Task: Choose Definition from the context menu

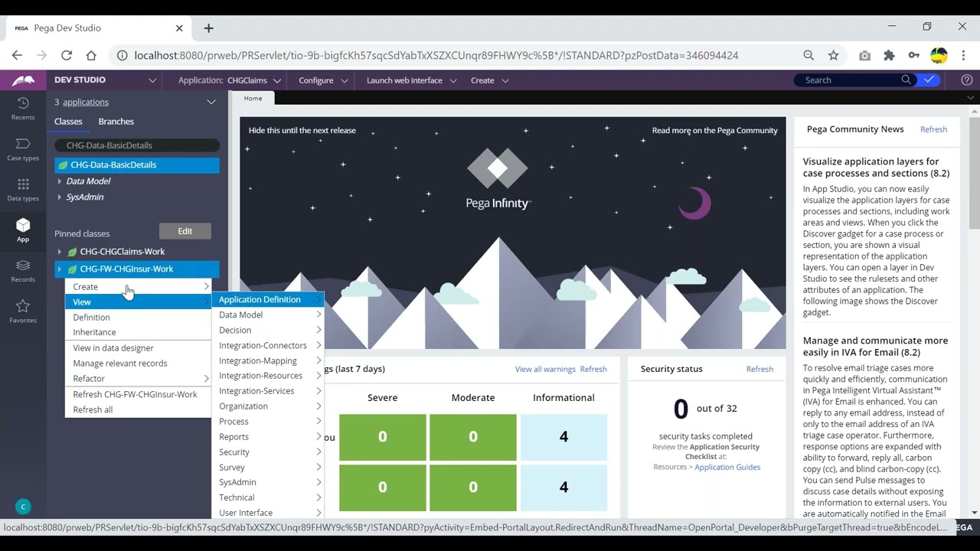Action: 138,318
